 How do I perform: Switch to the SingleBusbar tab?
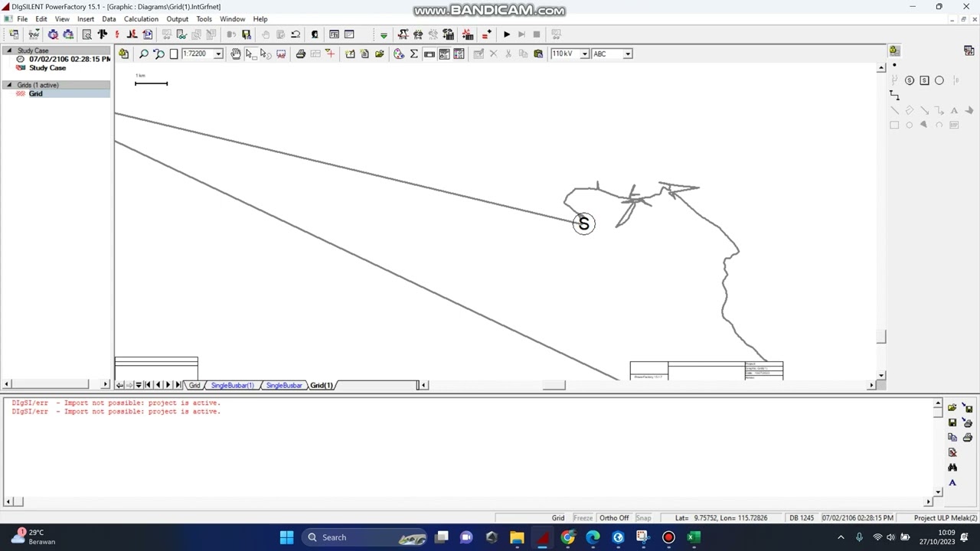[284, 385]
